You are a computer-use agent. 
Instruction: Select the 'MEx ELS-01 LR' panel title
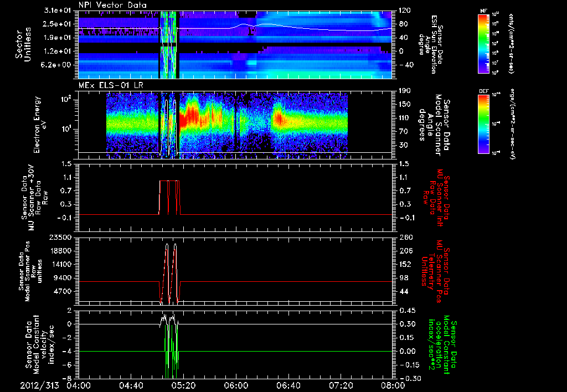pyautogui.click(x=110, y=85)
